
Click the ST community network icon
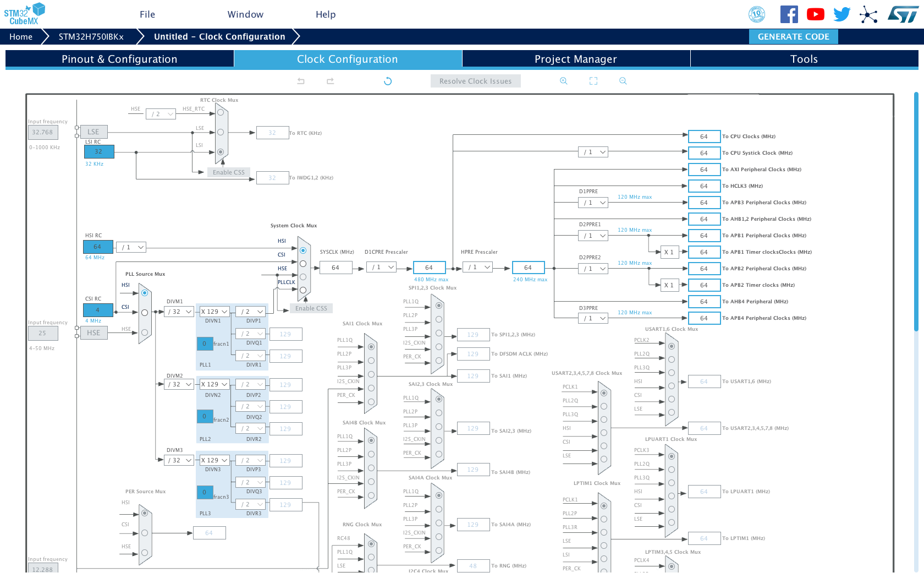click(x=868, y=14)
